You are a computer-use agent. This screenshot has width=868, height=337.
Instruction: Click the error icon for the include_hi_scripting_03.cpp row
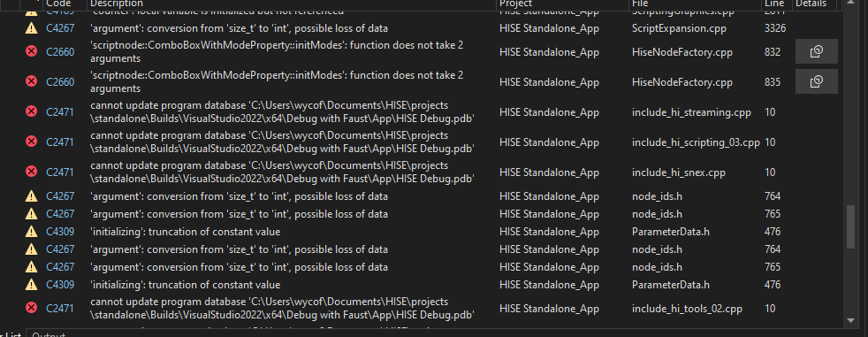click(32, 142)
